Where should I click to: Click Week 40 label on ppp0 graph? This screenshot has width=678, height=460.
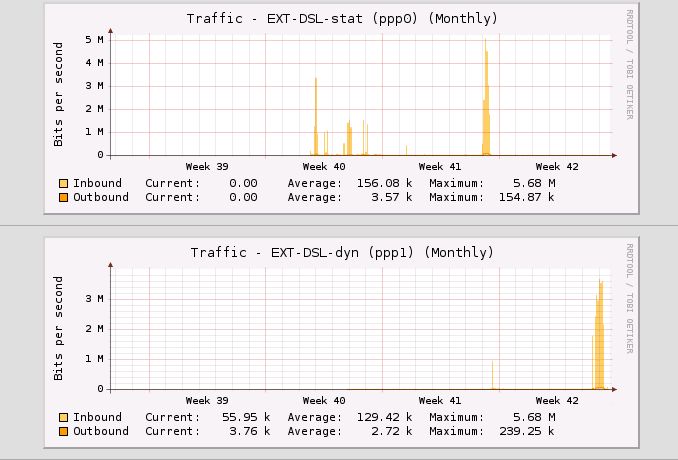coord(324,167)
